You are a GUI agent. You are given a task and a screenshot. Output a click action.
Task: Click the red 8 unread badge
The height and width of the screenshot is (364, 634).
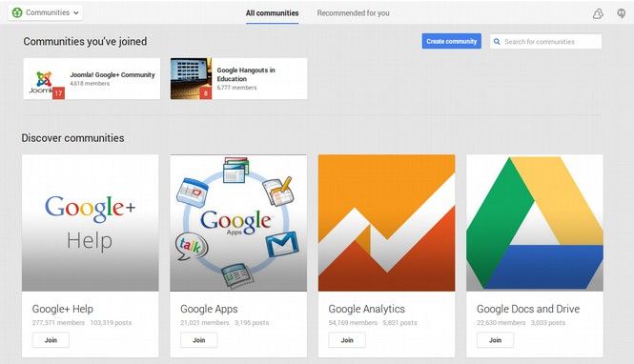click(205, 93)
